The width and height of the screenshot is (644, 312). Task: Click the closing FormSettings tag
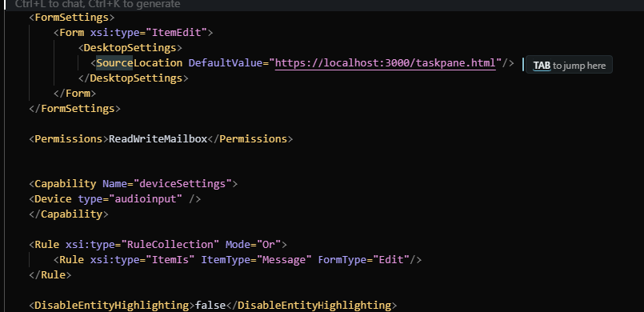pyautogui.click(x=74, y=108)
